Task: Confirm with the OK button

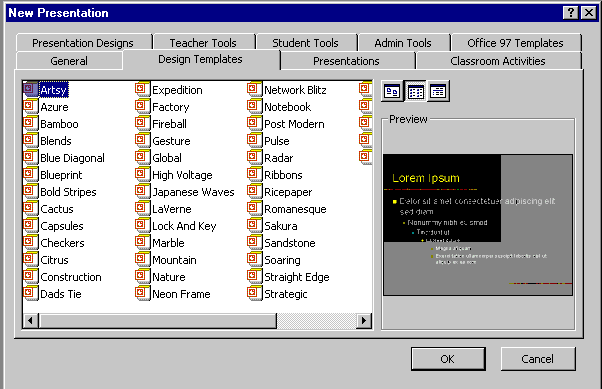Action: click(448, 359)
